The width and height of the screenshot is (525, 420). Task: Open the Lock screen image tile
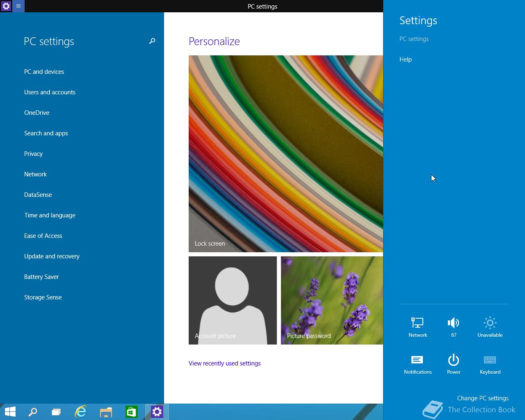(x=286, y=154)
